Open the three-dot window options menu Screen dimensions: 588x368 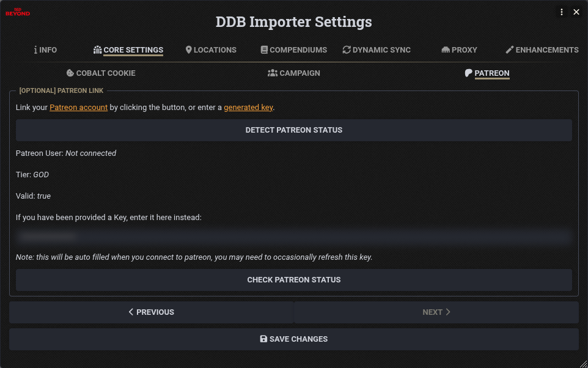tap(561, 12)
